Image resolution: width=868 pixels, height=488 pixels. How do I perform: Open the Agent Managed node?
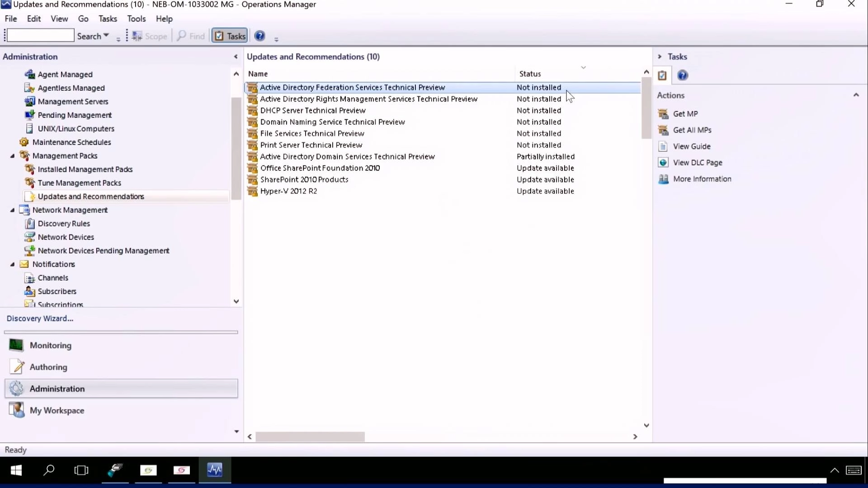click(65, 75)
